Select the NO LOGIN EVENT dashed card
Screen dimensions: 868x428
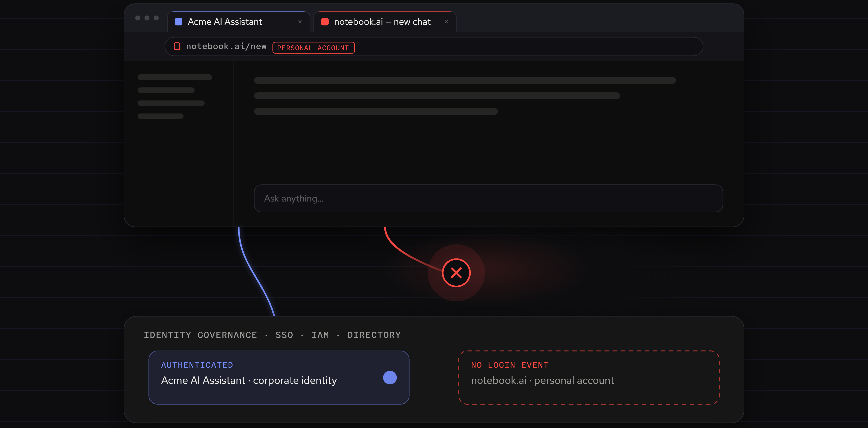point(589,377)
